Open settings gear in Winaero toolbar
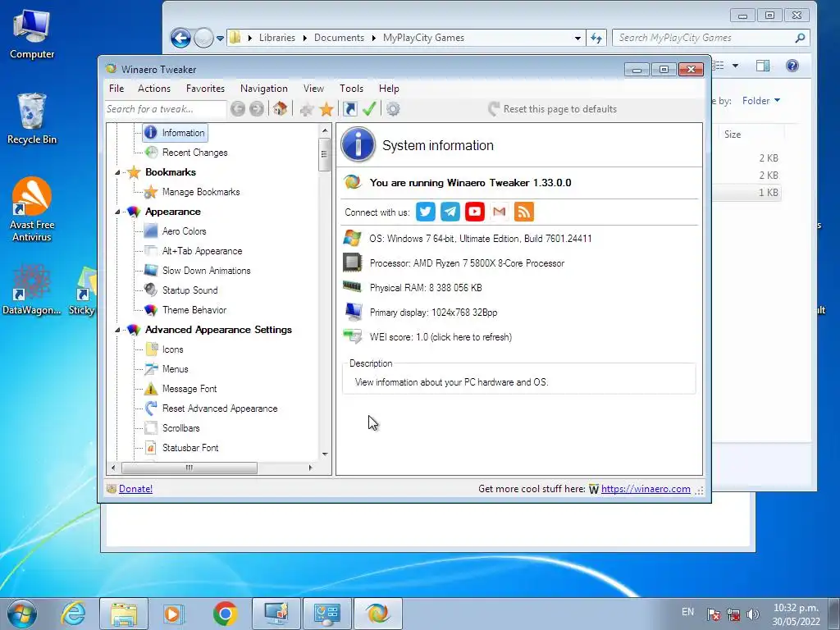 [393, 109]
